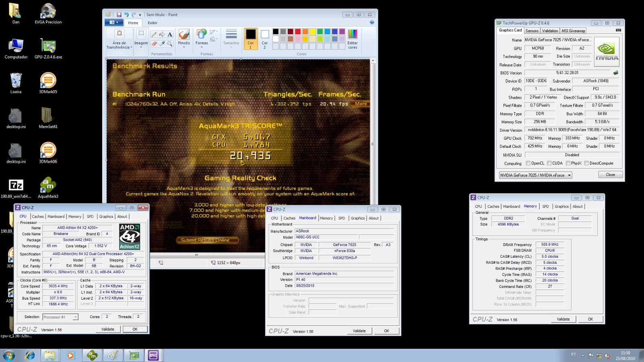Image resolution: width=644 pixels, height=362 pixels.
Task: Click the Paint canvas vertical scrollbar
Action: pos(372,144)
